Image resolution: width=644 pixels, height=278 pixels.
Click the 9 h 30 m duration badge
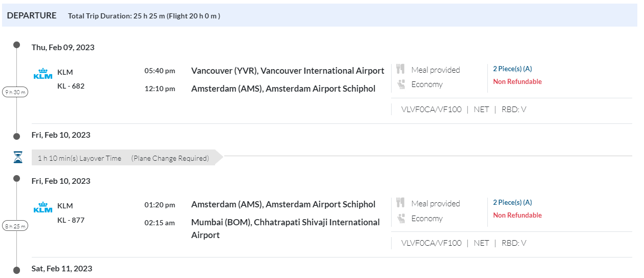pyautogui.click(x=16, y=92)
